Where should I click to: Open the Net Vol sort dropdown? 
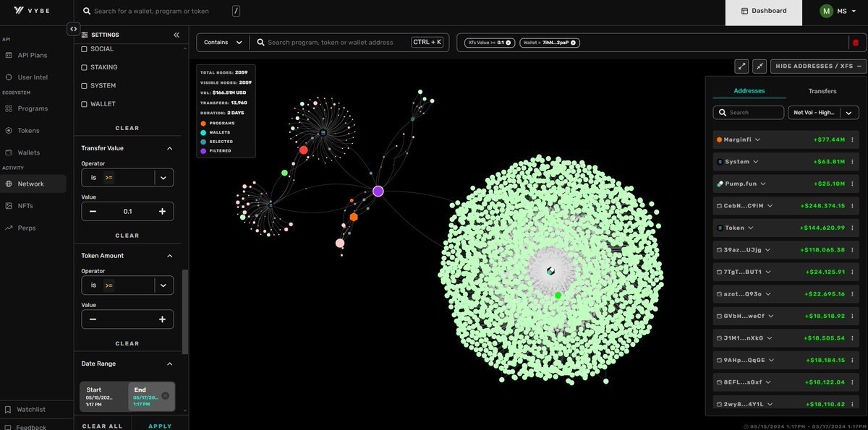point(824,113)
